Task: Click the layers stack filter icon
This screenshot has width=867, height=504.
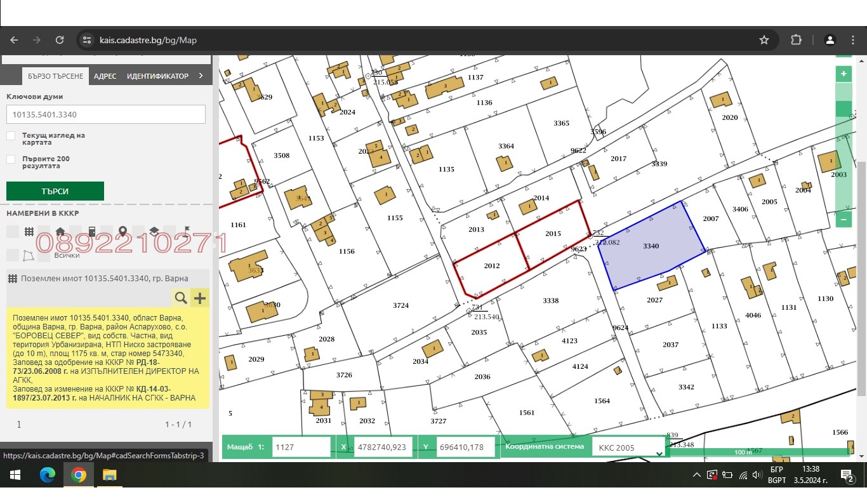Action: point(154,232)
